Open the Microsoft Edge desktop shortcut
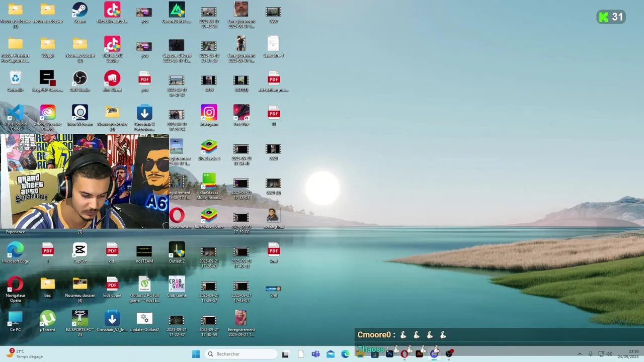The image size is (644, 362). [16, 252]
